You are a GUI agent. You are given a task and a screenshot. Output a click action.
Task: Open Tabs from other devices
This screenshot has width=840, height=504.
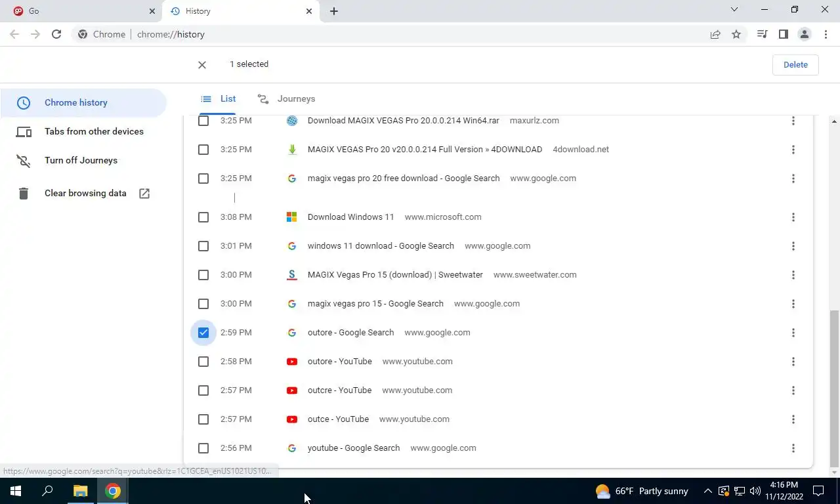(83, 132)
